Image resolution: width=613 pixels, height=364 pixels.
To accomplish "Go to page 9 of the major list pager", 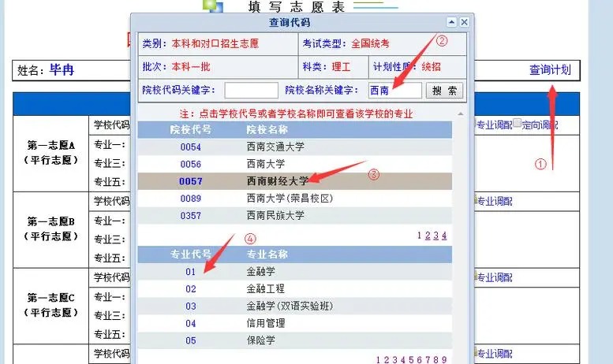I will (x=444, y=360).
